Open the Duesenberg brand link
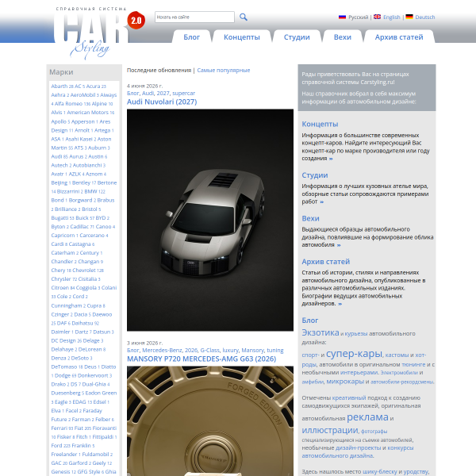Image resolution: width=476 pixels, height=476 pixels. [66, 393]
